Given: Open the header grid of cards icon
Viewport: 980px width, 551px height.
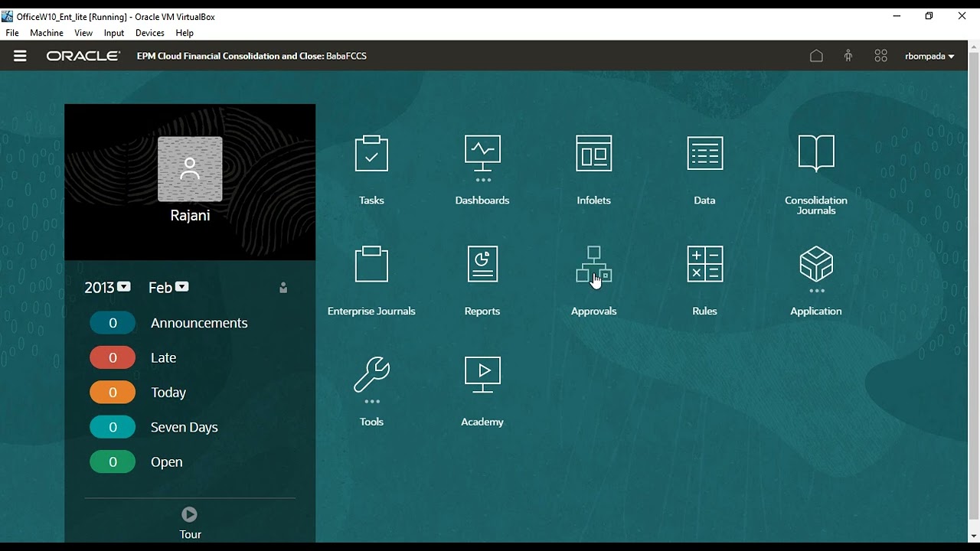Looking at the screenshot, I should [x=881, y=56].
